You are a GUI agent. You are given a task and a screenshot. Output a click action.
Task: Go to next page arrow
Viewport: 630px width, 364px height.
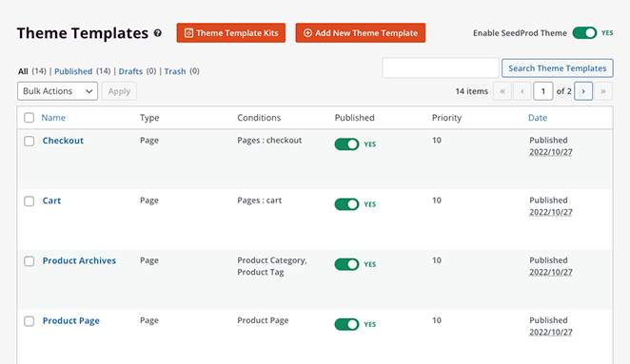583,91
